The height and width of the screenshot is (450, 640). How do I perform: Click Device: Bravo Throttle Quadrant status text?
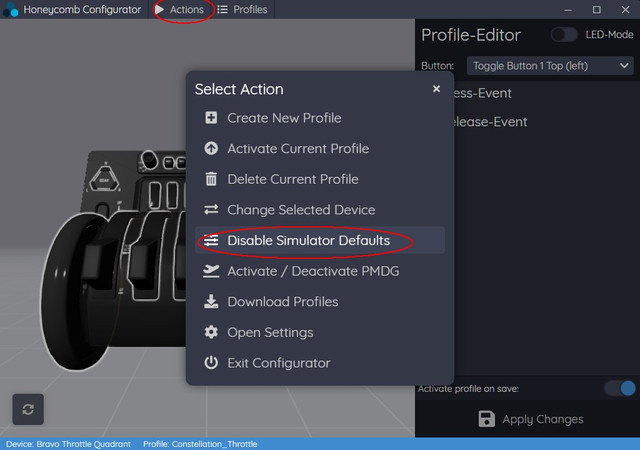(68, 444)
